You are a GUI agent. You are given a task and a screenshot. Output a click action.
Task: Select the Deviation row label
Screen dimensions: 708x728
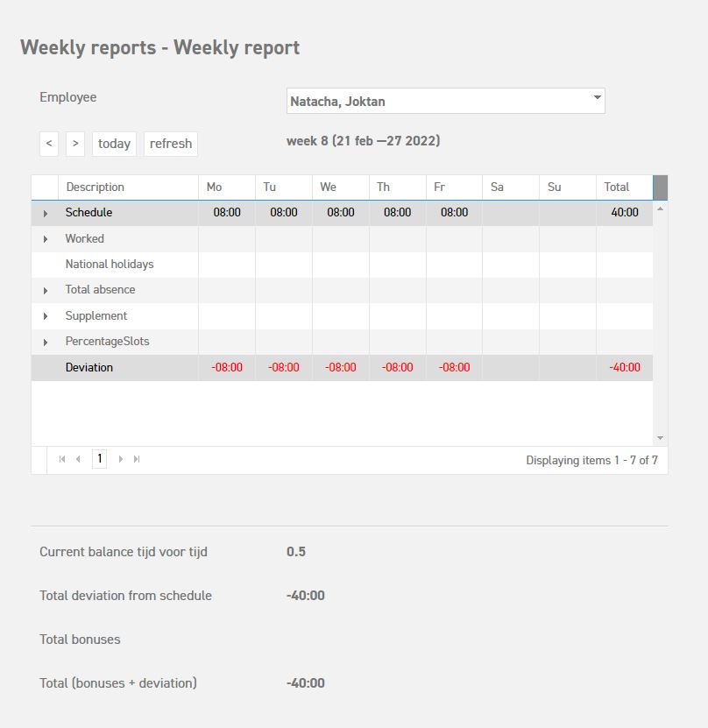click(x=89, y=368)
